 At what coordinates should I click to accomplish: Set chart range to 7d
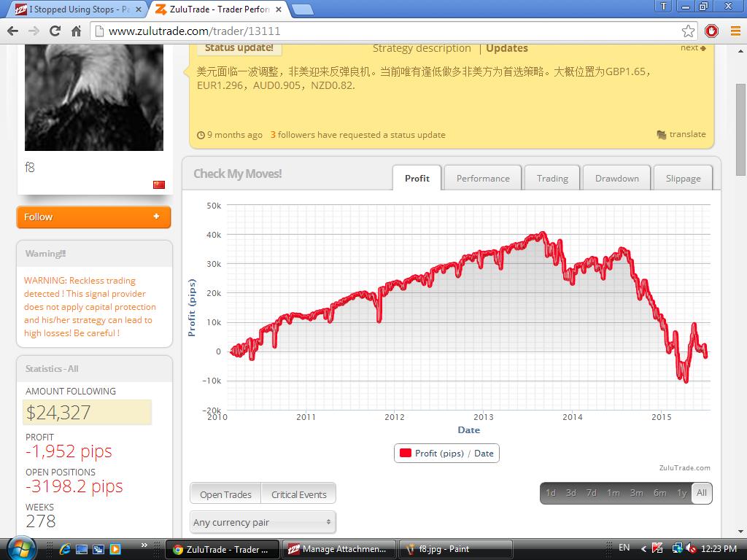click(591, 493)
